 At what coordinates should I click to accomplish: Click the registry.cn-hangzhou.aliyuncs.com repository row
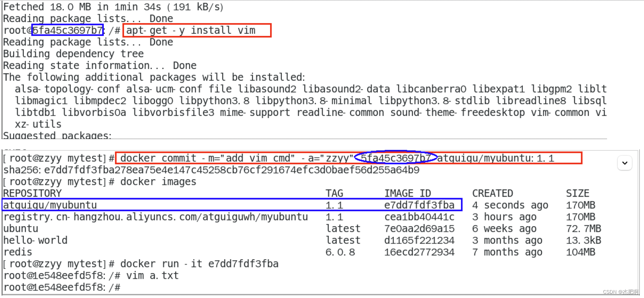[155, 217]
